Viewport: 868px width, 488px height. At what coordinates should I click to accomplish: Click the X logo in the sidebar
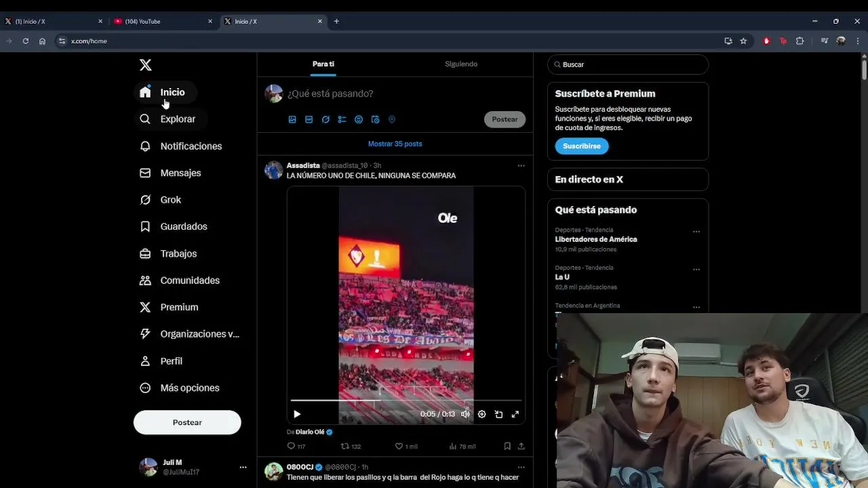tap(145, 65)
